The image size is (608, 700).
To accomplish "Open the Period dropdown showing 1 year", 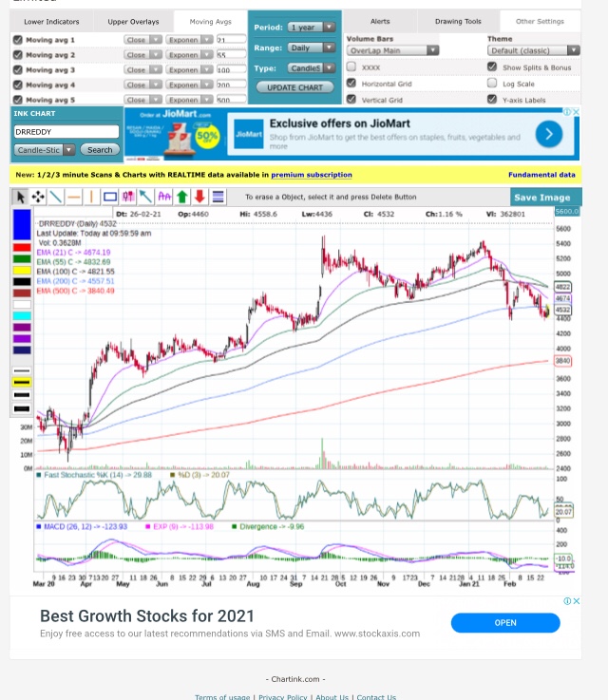I will [x=312, y=27].
